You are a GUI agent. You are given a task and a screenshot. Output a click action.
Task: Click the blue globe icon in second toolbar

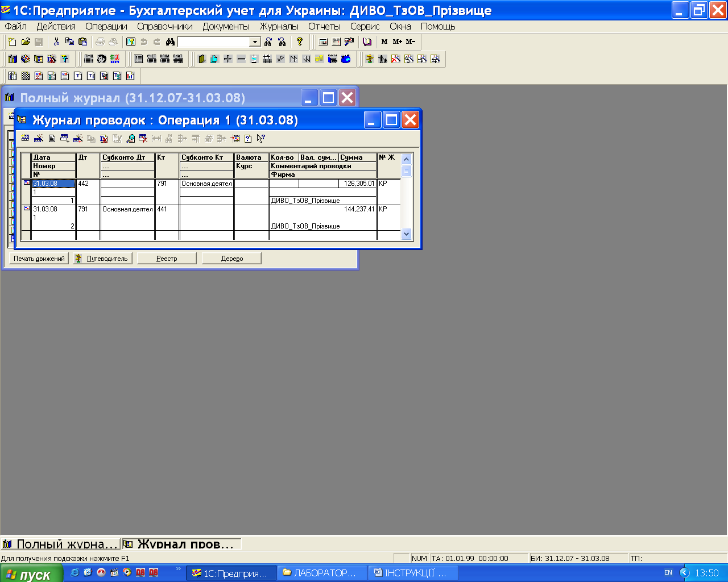pyautogui.click(x=346, y=59)
